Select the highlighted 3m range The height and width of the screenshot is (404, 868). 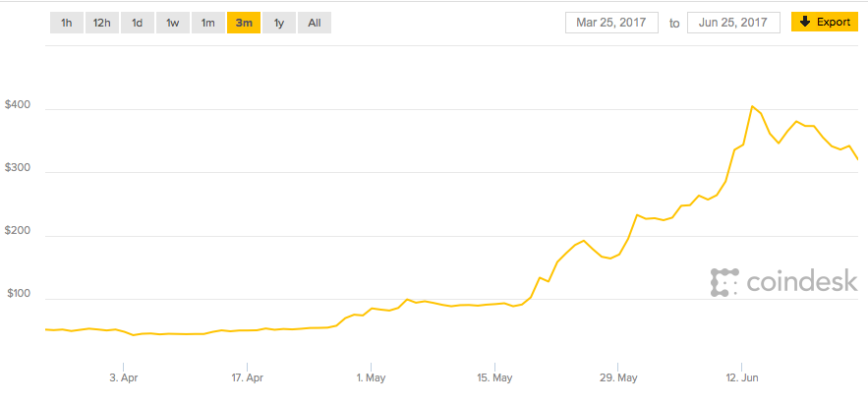pos(244,24)
